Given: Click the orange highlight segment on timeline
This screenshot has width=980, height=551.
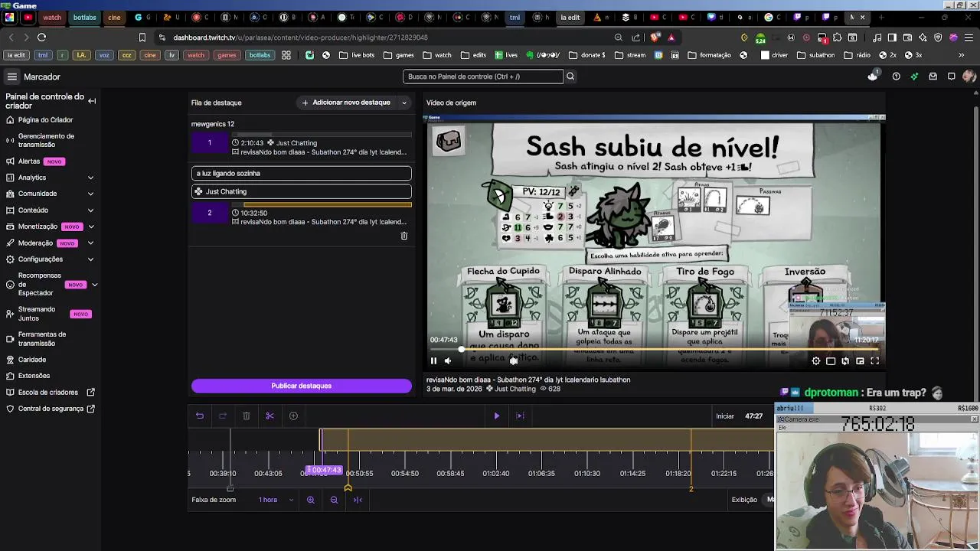Looking at the screenshot, I should [x=547, y=440].
